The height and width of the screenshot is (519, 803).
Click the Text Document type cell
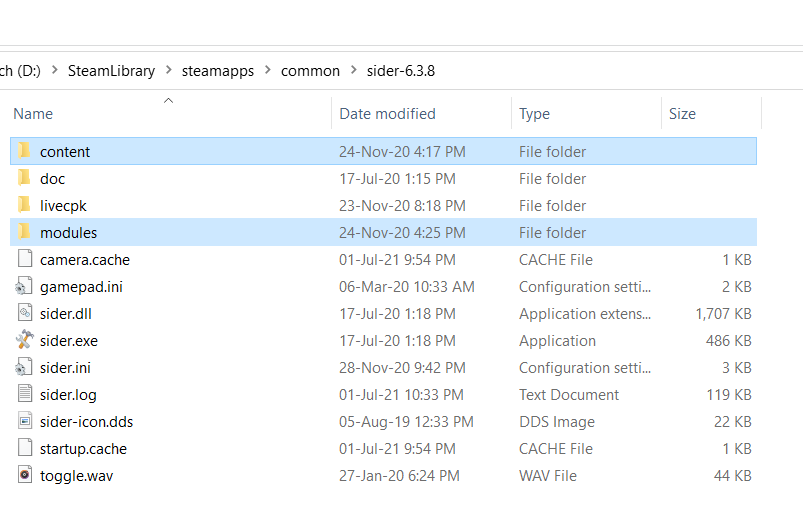click(569, 395)
